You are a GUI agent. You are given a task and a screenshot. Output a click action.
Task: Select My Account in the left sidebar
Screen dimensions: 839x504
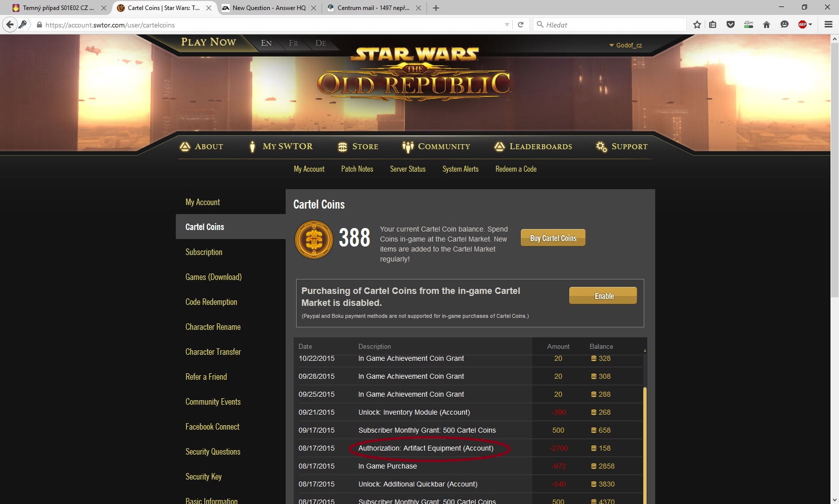(x=203, y=202)
